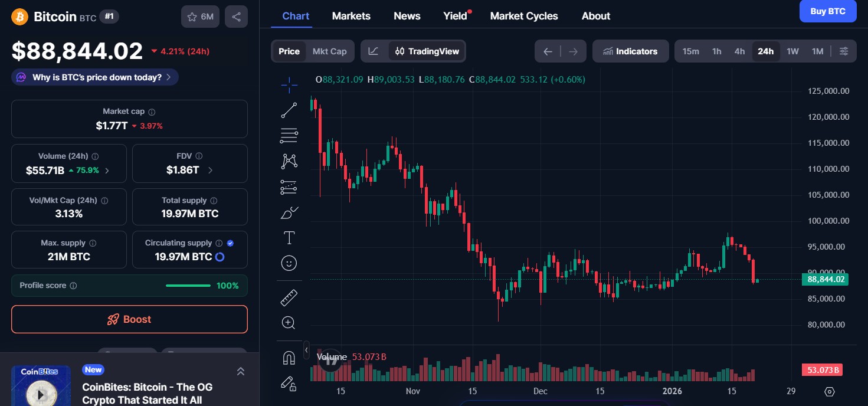868x406 pixels.
Task: Select the measure ruler tool
Action: click(x=289, y=297)
